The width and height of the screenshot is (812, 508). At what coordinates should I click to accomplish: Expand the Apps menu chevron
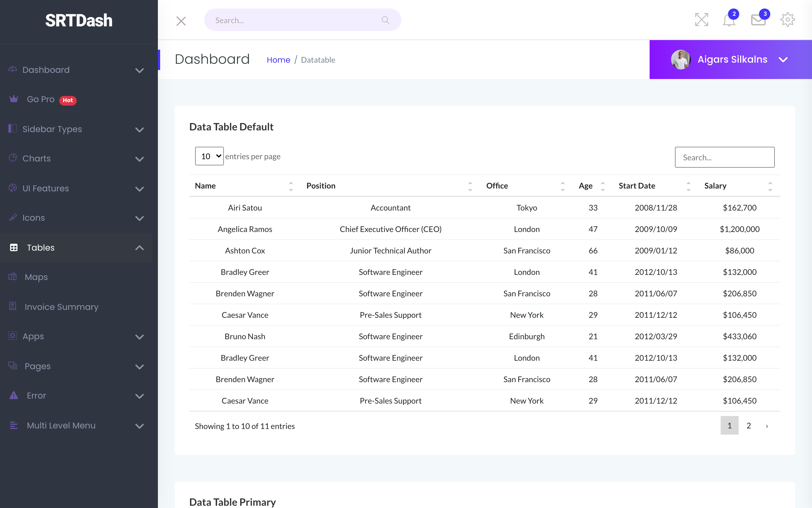(140, 337)
